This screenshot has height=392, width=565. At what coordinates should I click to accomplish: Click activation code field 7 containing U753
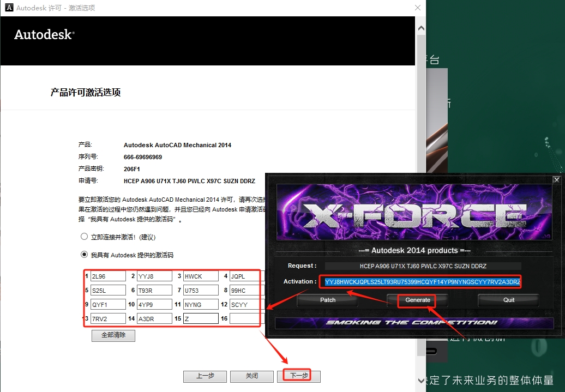click(201, 290)
